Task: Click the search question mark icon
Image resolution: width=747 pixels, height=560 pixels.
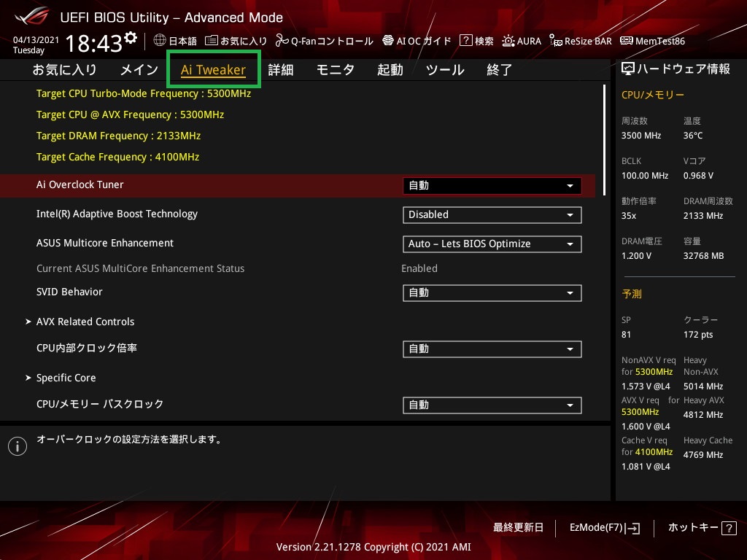Action: pyautogui.click(x=466, y=41)
